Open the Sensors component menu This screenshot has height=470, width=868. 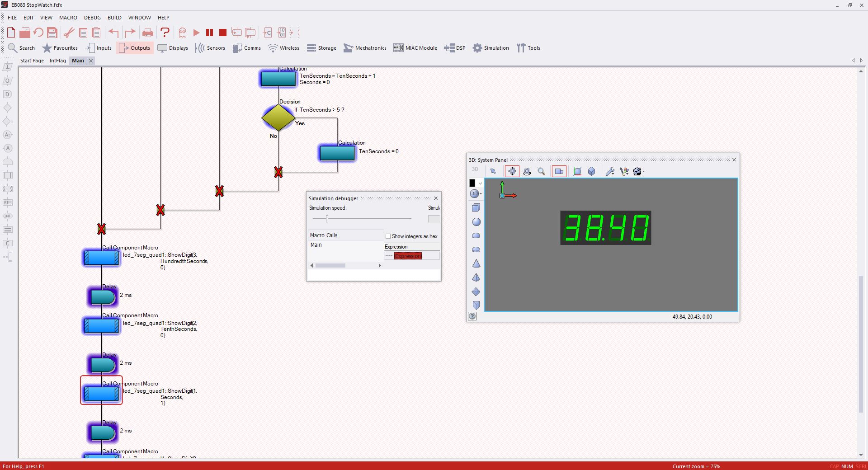[210, 48]
